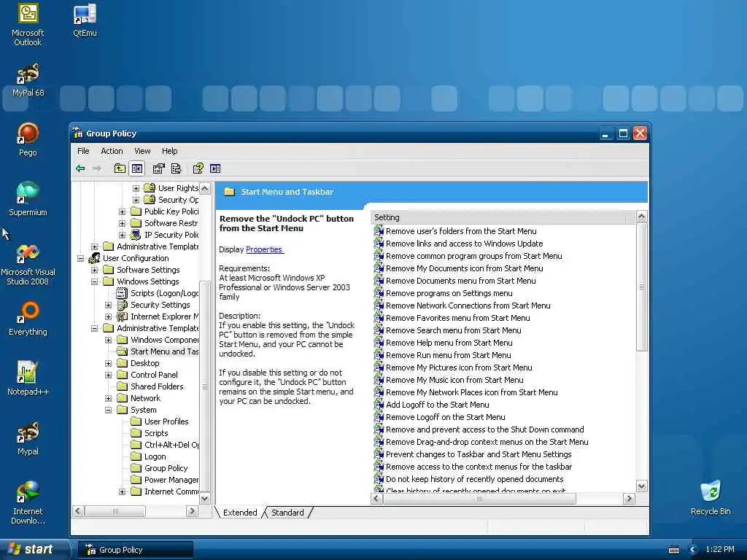747x560 pixels.
Task: Select the Recycle Bin icon
Action: point(711,498)
